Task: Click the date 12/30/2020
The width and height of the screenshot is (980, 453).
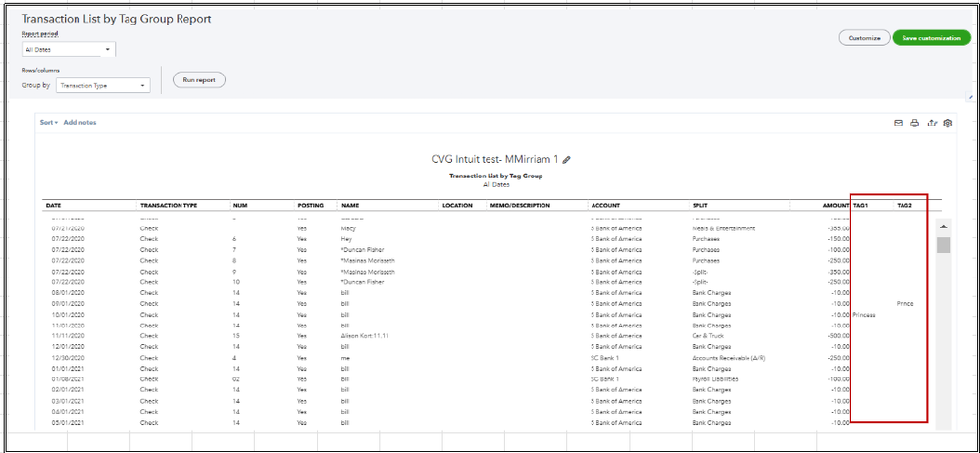Action: (66, 358)
